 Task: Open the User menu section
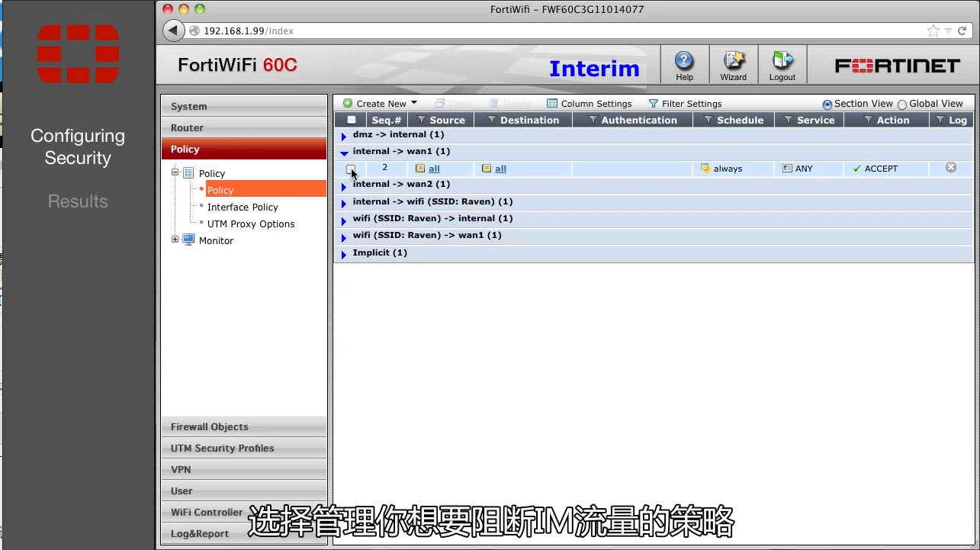pos(243,490)
